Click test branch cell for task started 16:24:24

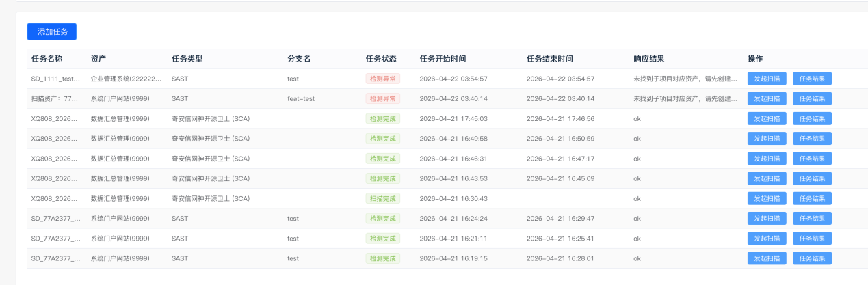point(293,219)
